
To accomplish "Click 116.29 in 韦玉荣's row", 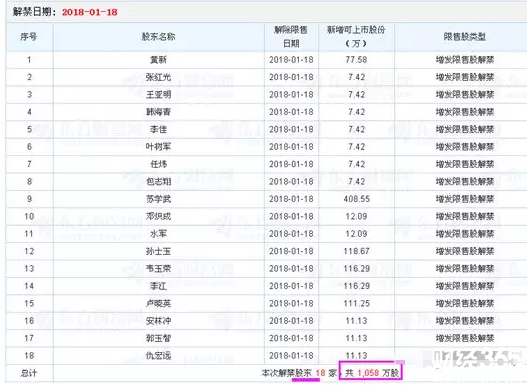I will (x=356, y=269).
